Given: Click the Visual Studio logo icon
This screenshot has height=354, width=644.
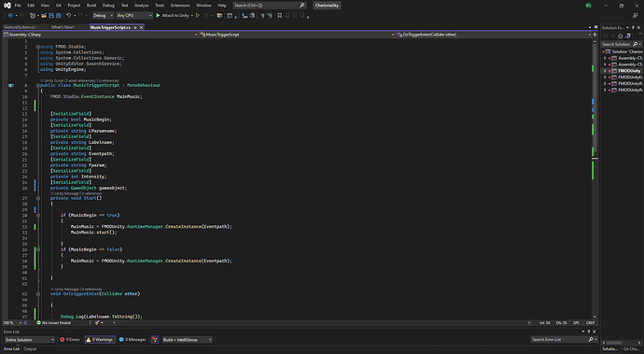Looking at the screenshot, I should (x=7, y=6).
